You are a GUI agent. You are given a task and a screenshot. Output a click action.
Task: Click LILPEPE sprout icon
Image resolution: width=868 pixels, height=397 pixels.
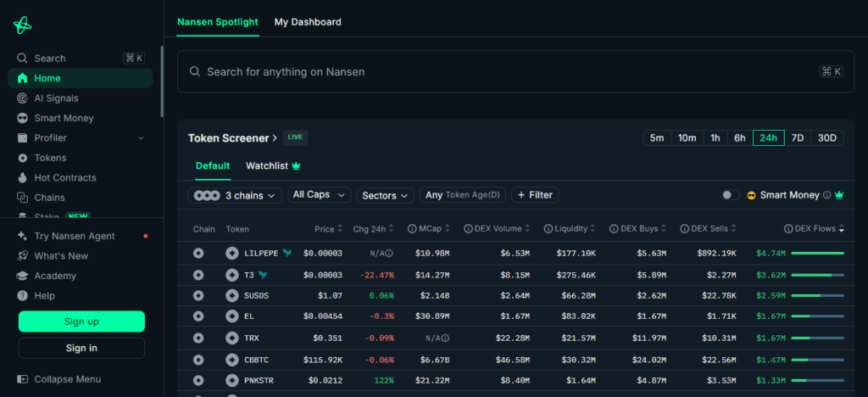[x=287, y=253]
